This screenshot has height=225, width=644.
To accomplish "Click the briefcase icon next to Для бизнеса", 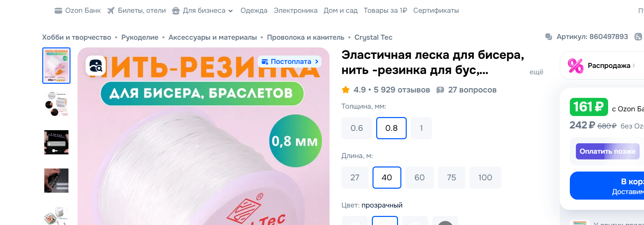I will (176, 11).
